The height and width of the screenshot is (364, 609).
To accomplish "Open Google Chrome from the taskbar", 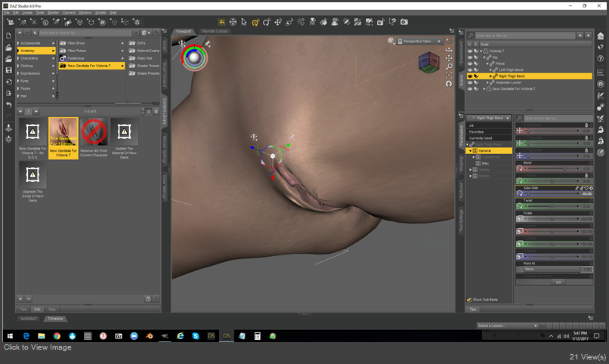I will (x=57, y=336).
